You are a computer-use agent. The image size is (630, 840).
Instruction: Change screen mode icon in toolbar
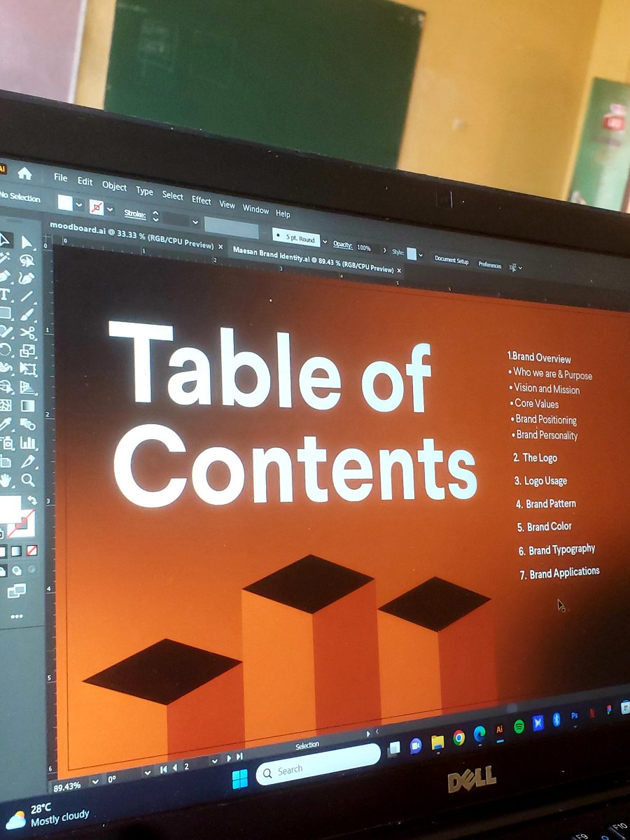coord(16,591)
